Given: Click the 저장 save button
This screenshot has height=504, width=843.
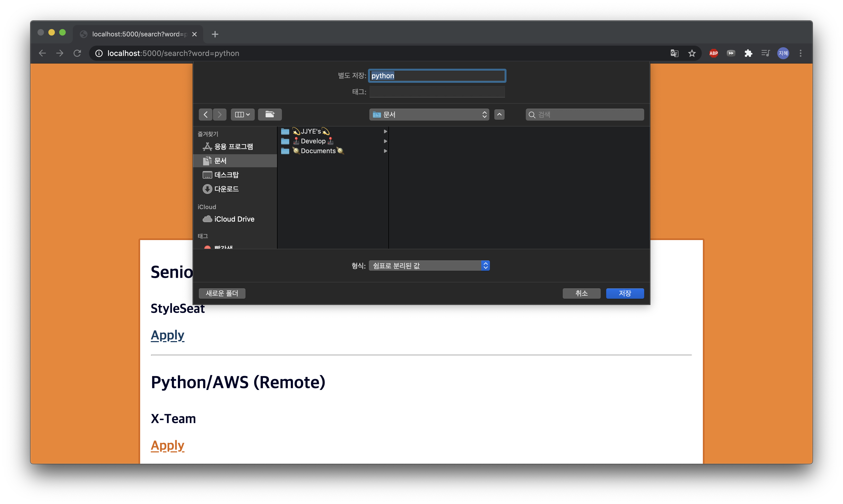Looking at the screenshot, I should pyautogui.click(x=625, y=294).
